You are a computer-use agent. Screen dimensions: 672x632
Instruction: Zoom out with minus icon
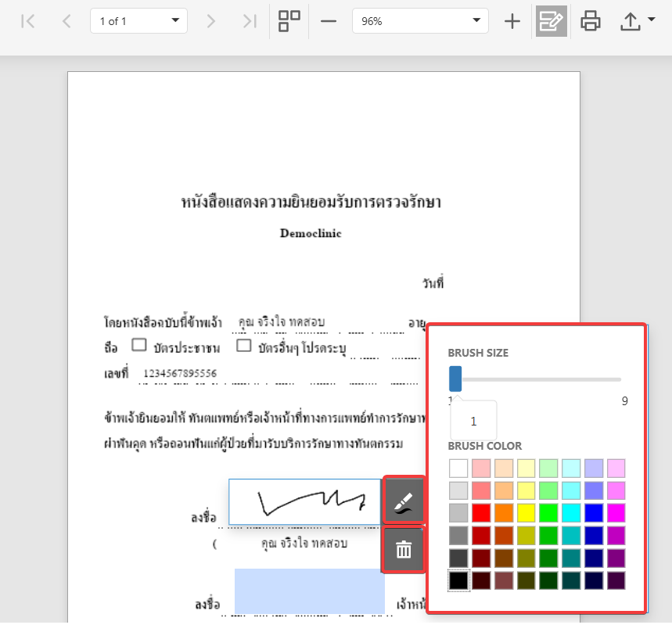pyautogui.click(x=329, y=21)
